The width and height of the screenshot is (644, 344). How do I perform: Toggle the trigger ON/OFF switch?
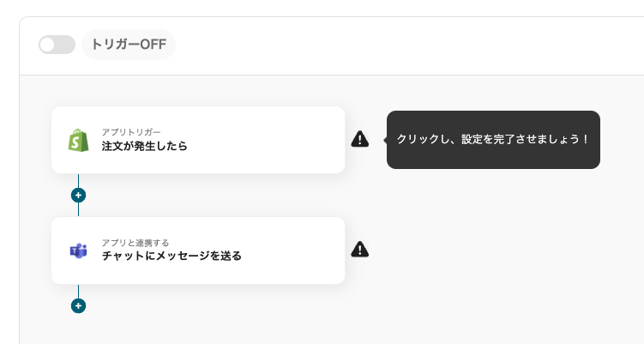pos(57,45)
